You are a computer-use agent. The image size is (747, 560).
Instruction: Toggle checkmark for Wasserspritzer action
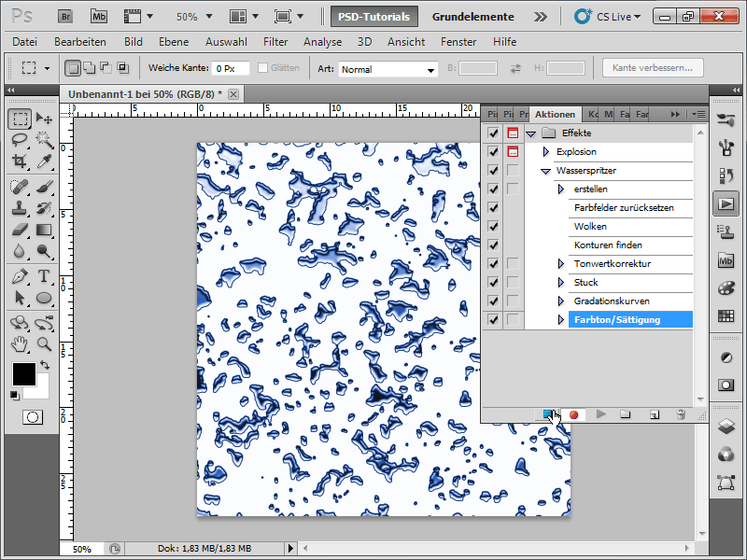click(493, 171)
